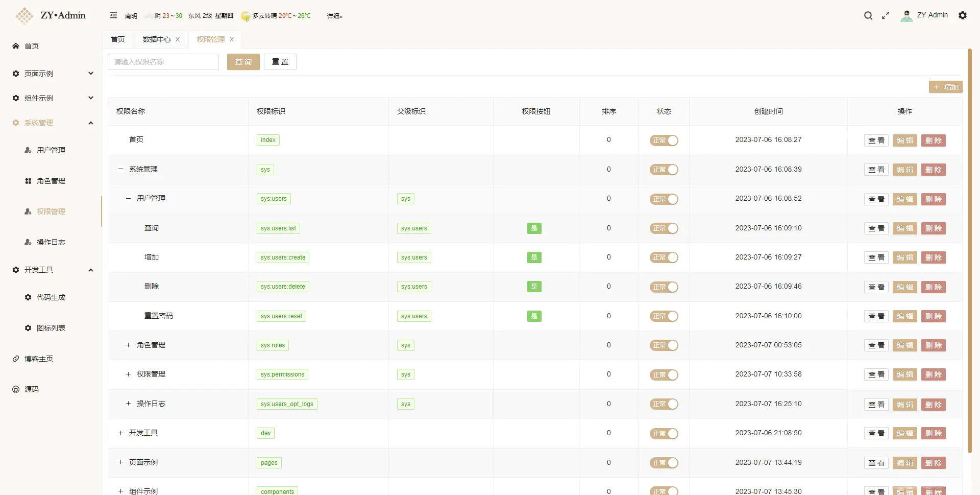Click 查看 for the 首页 row
Image resolution: width=980 pixels, height=495 pixels.
coord(876,140)
